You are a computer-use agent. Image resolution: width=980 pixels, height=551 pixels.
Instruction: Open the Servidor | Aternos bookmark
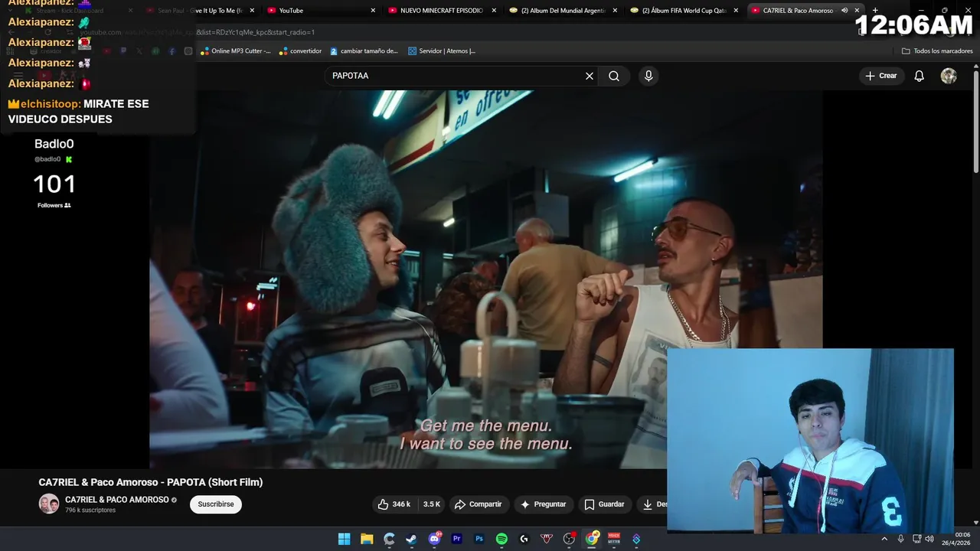tap(442, 51)
